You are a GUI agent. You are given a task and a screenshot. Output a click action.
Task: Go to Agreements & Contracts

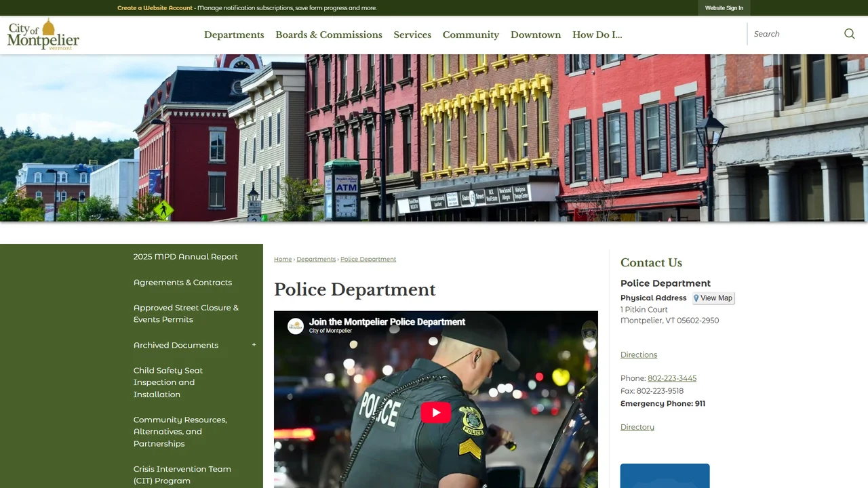coord(182,283)
